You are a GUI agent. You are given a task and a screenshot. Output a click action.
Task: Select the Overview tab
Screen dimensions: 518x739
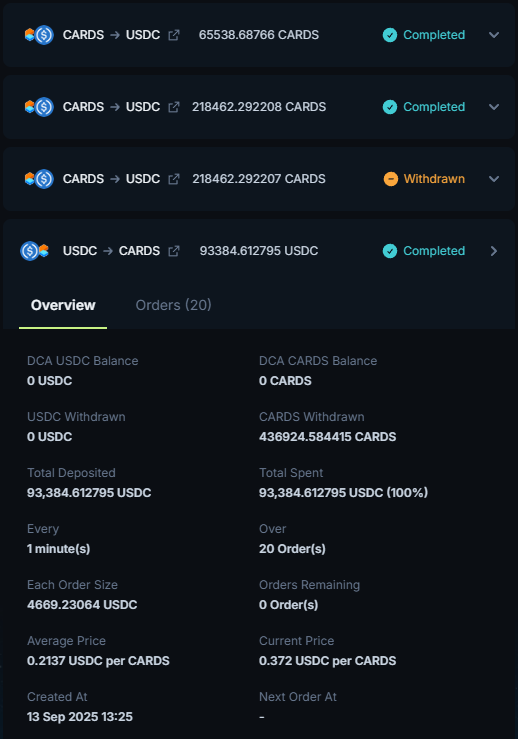63,305
